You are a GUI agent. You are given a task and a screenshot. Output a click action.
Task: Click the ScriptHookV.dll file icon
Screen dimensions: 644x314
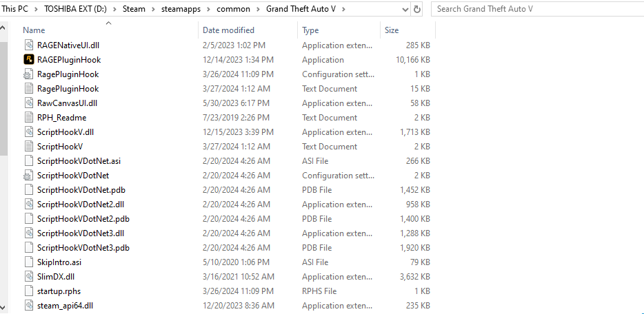28,132
